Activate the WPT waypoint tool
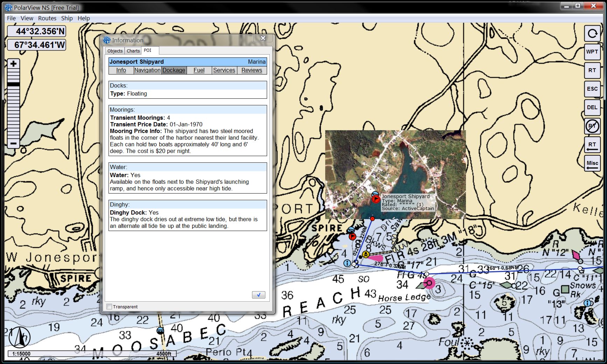Image resolution: width=607 pixels, height=364 pixels. tap(592, 52)
